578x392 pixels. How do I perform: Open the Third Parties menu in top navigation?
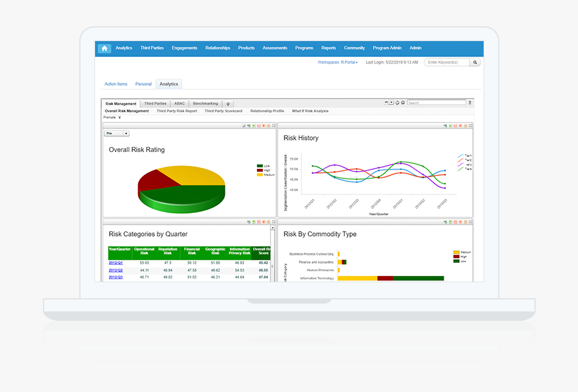tap(152, 48)
